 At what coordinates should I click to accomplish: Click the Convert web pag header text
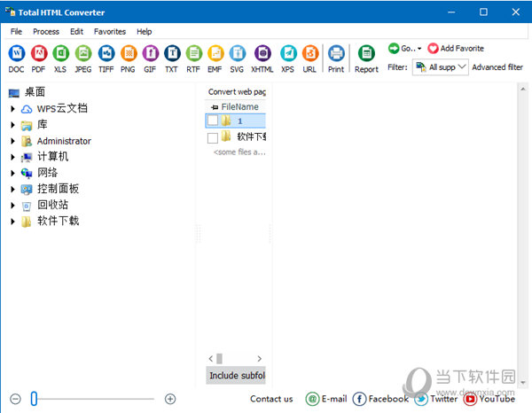237,92
